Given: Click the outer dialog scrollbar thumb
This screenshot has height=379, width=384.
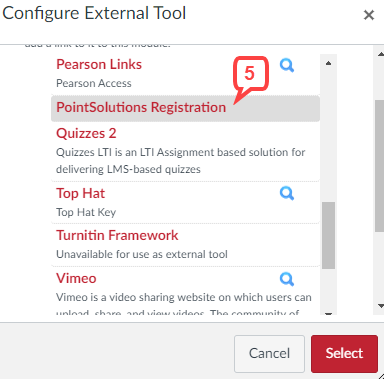Looking at the screenshot, I should (x=380, y=166).
